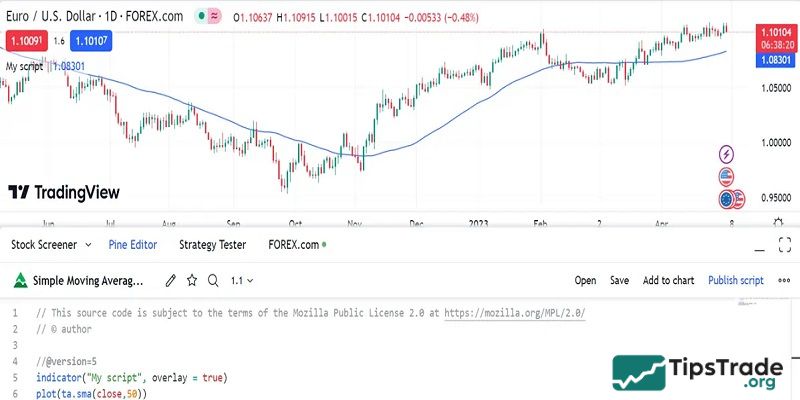Click the rename script pencil icon
Image resolution: width=800 pixels, height=400 pixels.
click(171, 281)
